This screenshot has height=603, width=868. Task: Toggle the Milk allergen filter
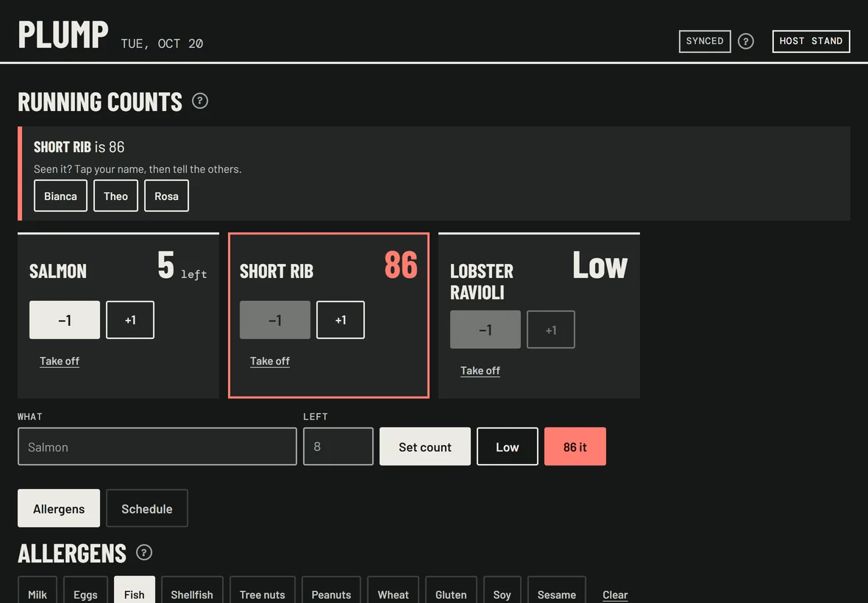point(37,590)
